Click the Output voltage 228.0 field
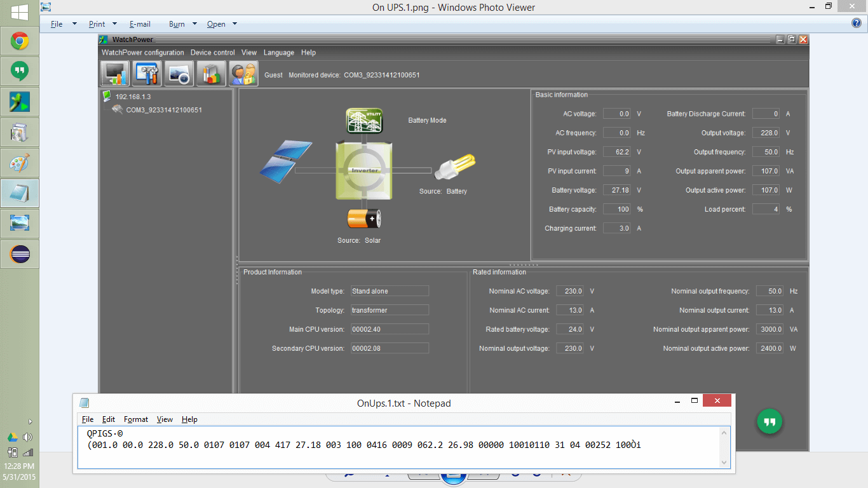The image size is (868, 488). (766, 133)
